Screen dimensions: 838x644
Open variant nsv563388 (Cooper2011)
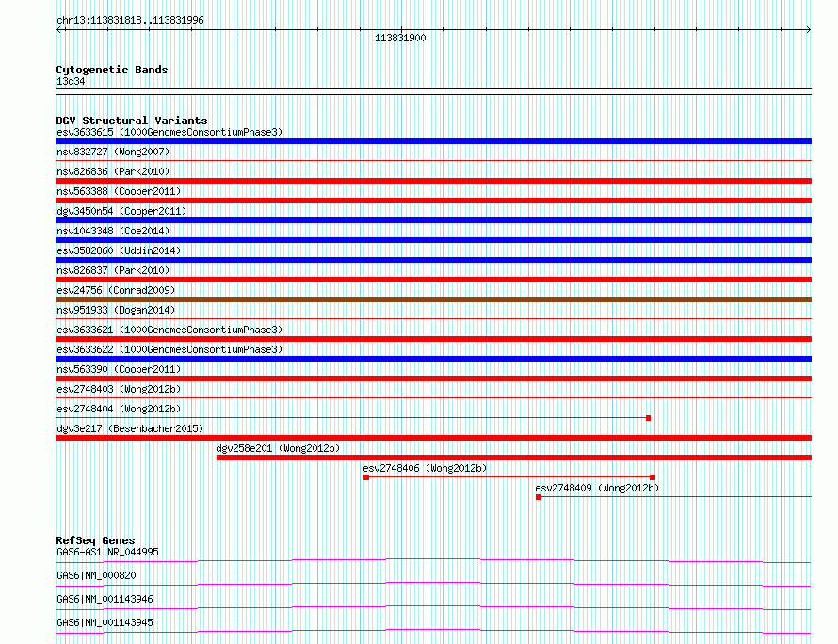click(119, 191)
